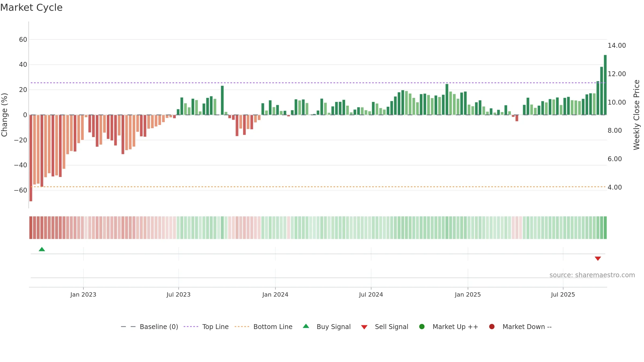Click the 10.00 price axis label
This screenshot has height=362, width=644.
(x=617, y=102)
